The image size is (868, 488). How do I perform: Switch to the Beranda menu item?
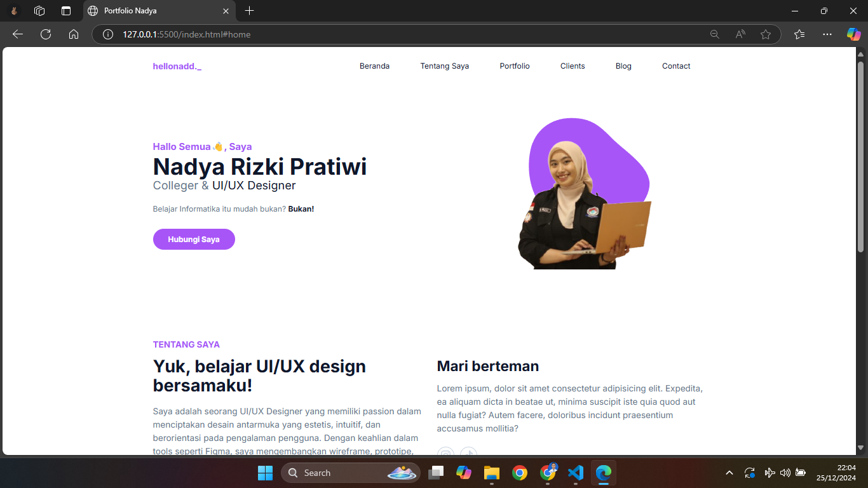coord(375,66)
